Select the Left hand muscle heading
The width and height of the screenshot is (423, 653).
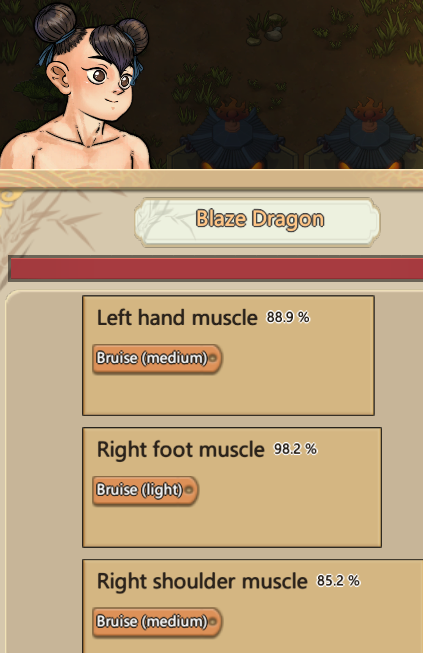pyautogui.click(x=177, y=318)
